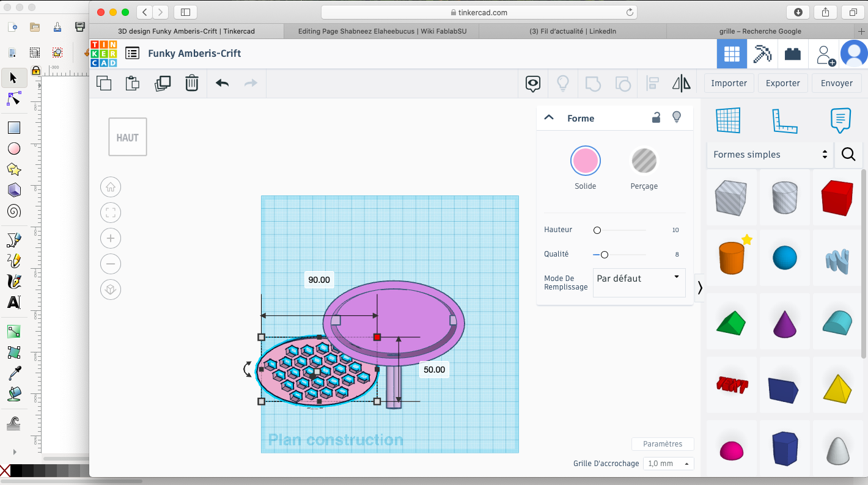Open the Tinkercad designs list icon

tap(132, 53)
